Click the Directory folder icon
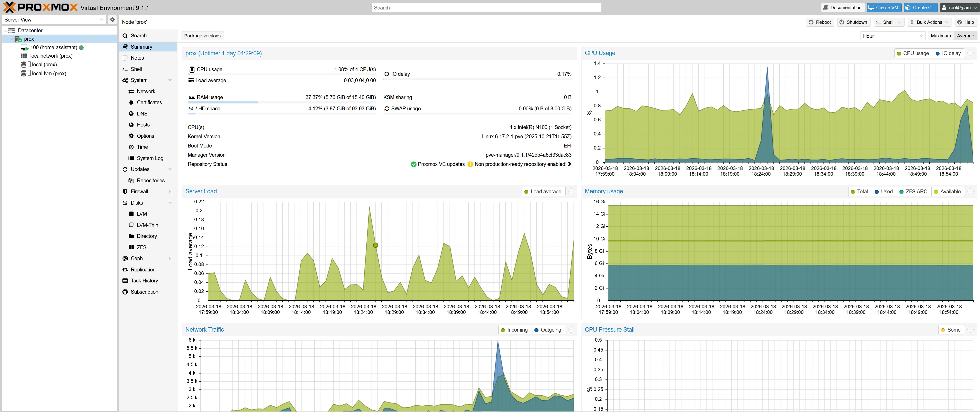Image resolution: width=980 pixels, height=412 pixels. click(131, 236)
